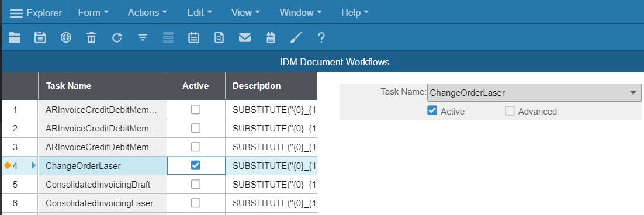Open help with question mark icon
644x215 pixels.
tap(321, 38)
